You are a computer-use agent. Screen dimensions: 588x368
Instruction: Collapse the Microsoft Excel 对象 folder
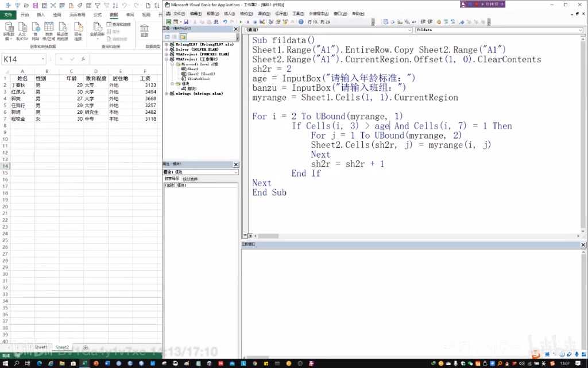pos(172,64)
